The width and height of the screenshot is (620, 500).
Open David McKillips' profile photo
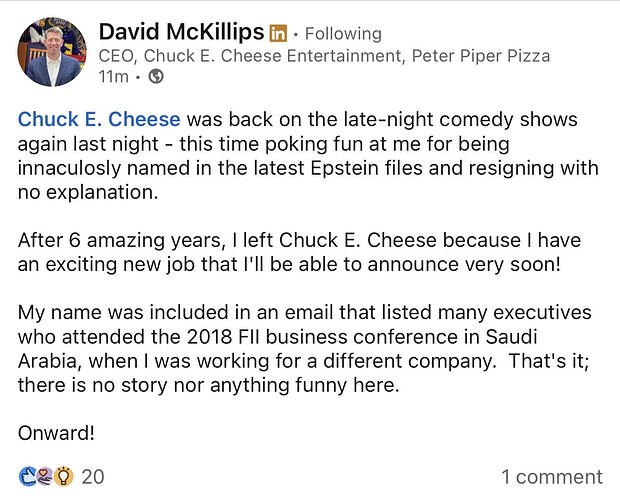click(x=52, y=50)
